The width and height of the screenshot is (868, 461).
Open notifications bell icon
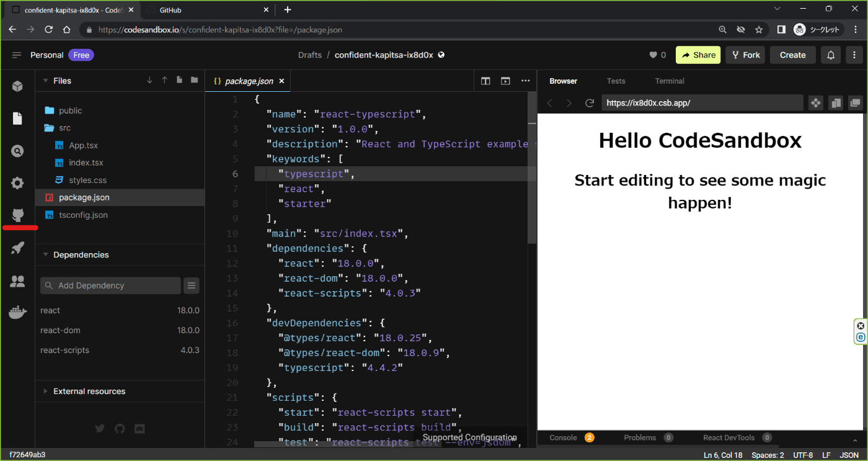click(831, 55)
